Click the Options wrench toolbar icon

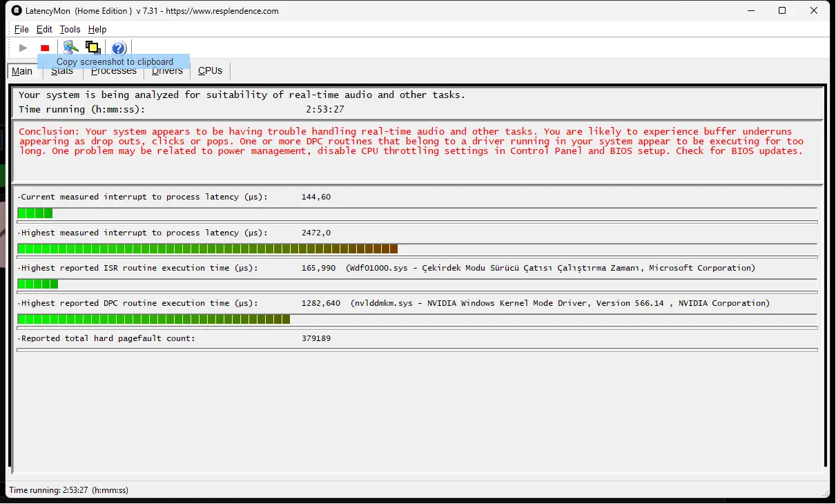70,48
